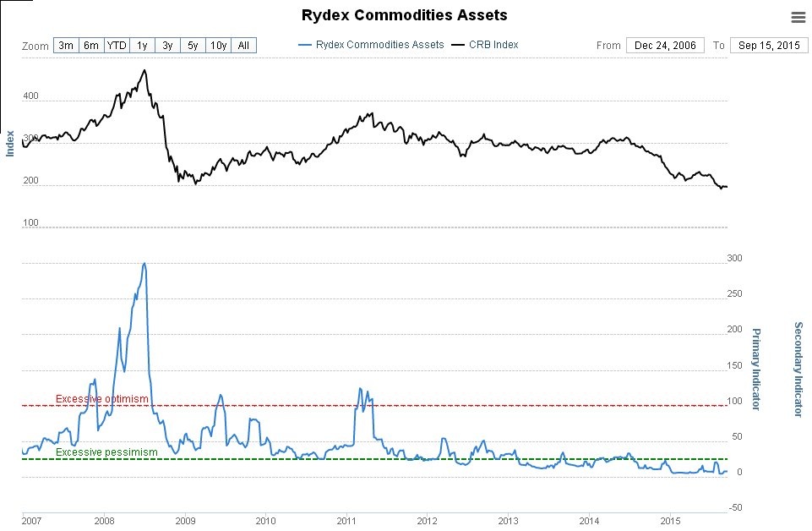Toggle the Rydex Commodities Assets legend series
812x531 pixels.
click(371, 45)
